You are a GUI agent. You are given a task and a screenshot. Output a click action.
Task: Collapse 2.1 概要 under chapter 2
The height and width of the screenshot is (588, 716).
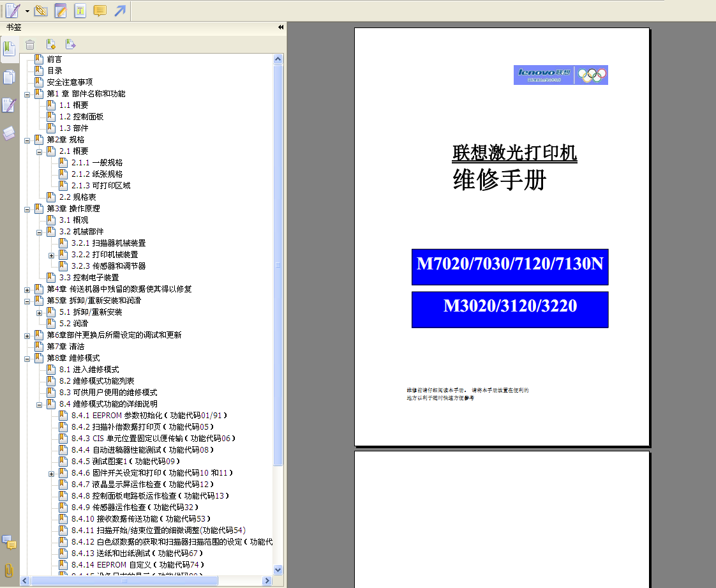click(x=40, y=152)
